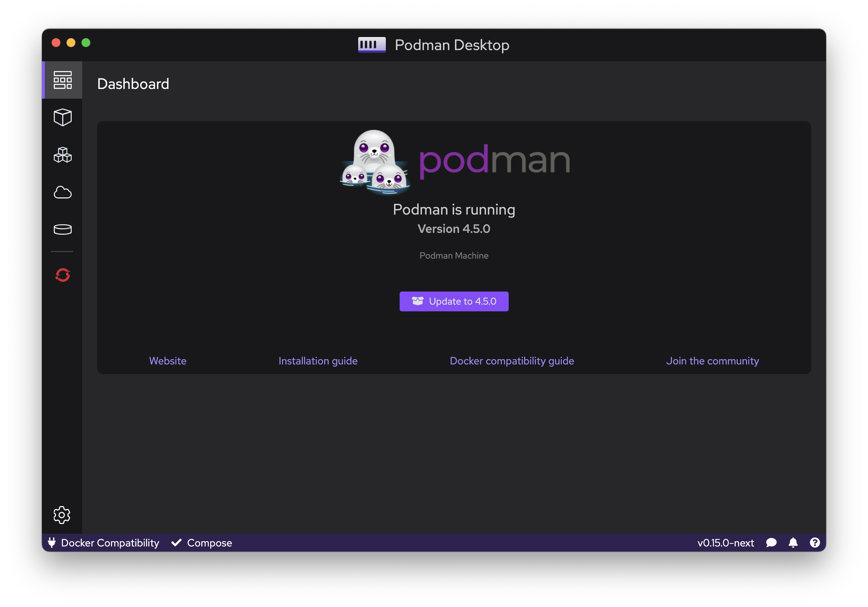868x607 pixels.
Task: Open the Containers cube icon
Action: click(62, 117)
